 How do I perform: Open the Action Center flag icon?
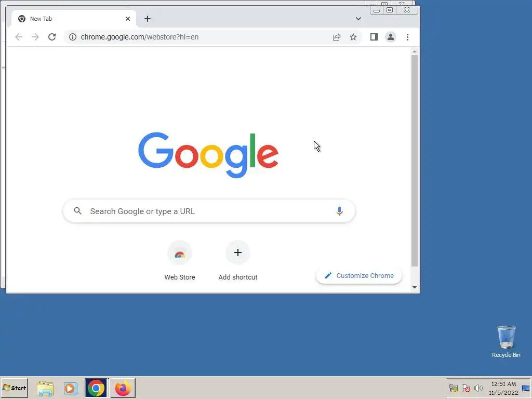tap(466, 388)
